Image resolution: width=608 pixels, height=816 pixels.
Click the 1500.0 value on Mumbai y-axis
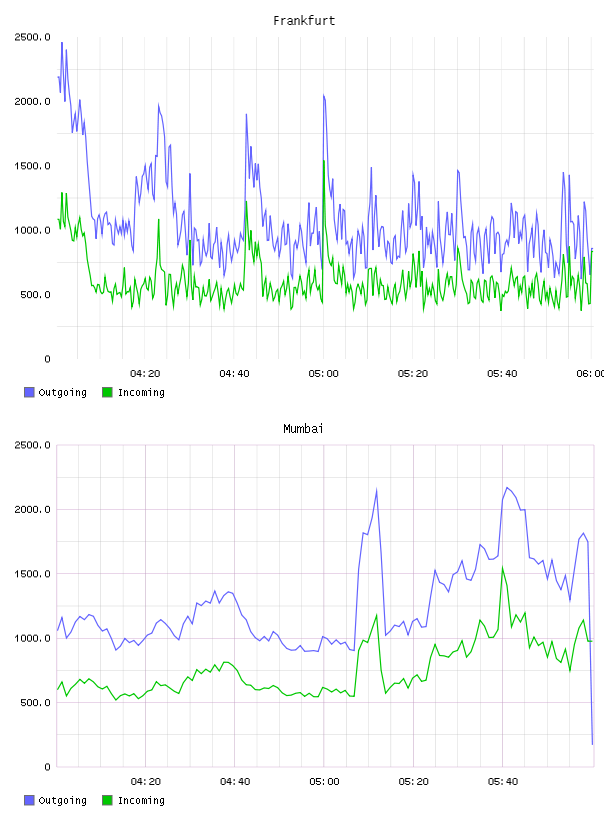click(33, 574)
